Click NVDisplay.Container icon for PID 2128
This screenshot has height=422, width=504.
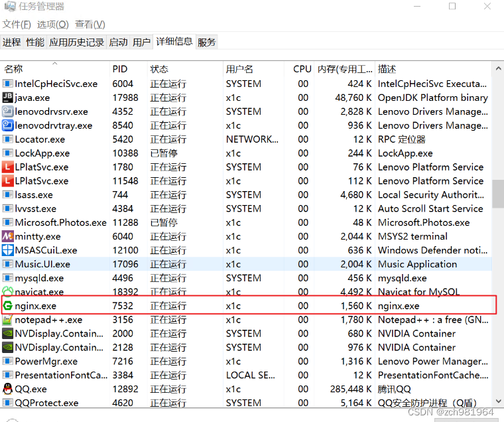click(7, 348)
